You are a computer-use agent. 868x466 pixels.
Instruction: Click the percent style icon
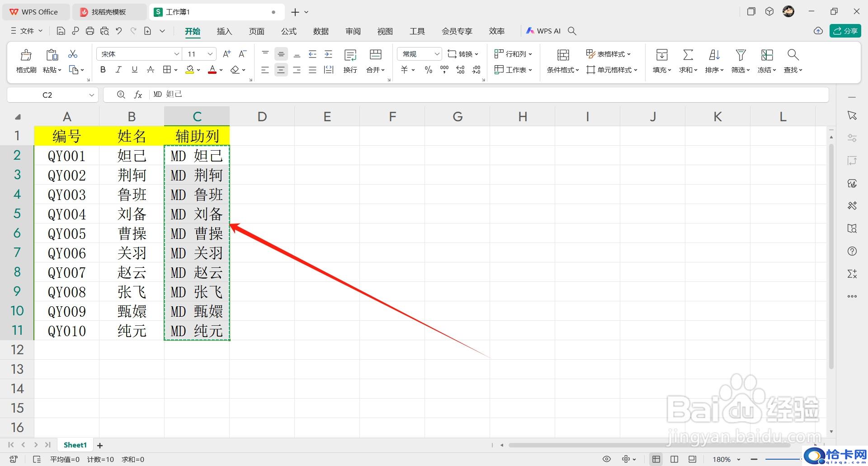(x=429, y=70)
